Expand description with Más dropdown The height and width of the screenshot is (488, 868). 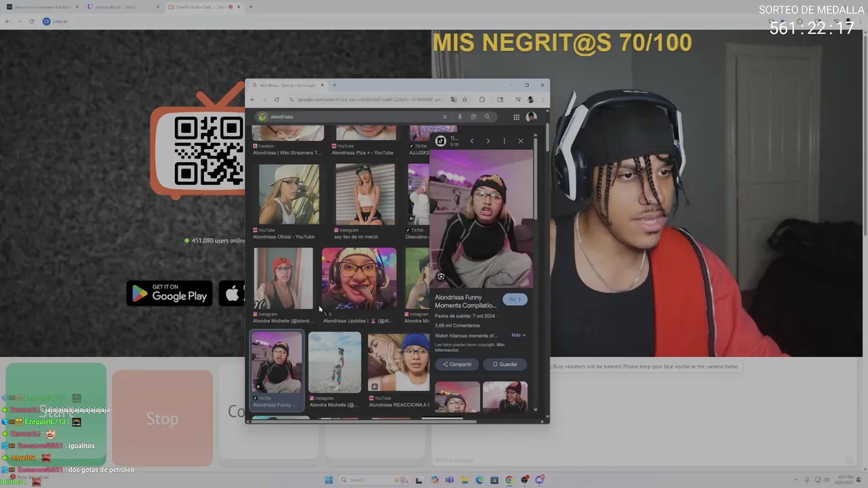[518, 335]
